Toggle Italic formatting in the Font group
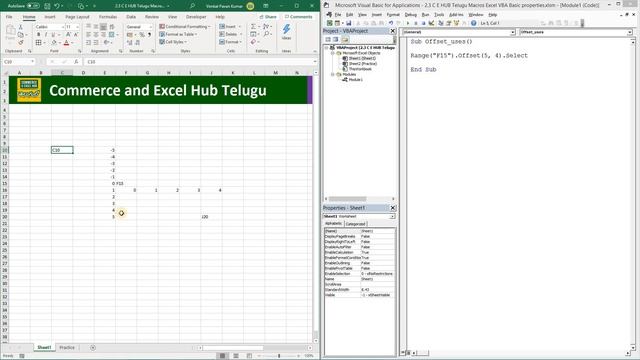The height and width of the screenshot is (360, 640). tap(46, 35)
